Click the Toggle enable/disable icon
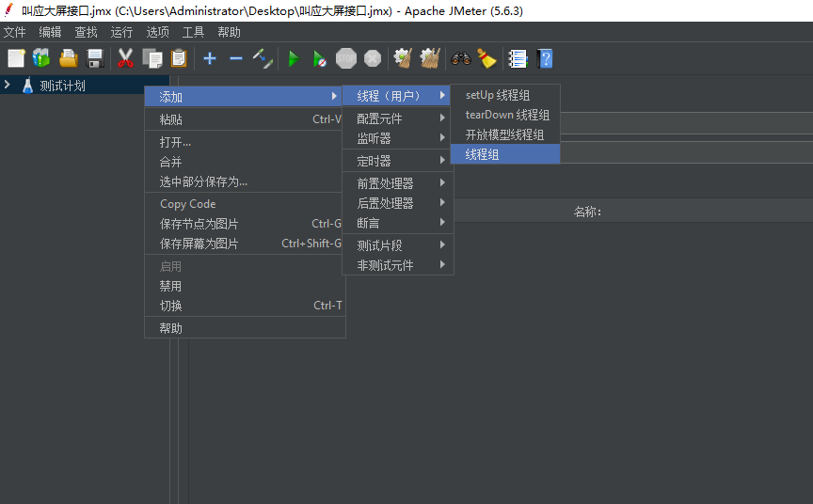The width and height of the screenshot is (813, 504). click(263, 58)
